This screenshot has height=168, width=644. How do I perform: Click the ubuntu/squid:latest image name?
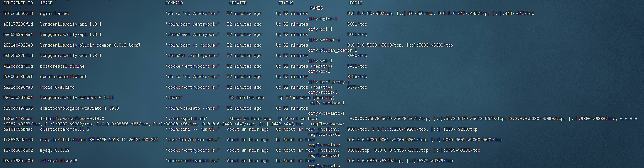63,77
